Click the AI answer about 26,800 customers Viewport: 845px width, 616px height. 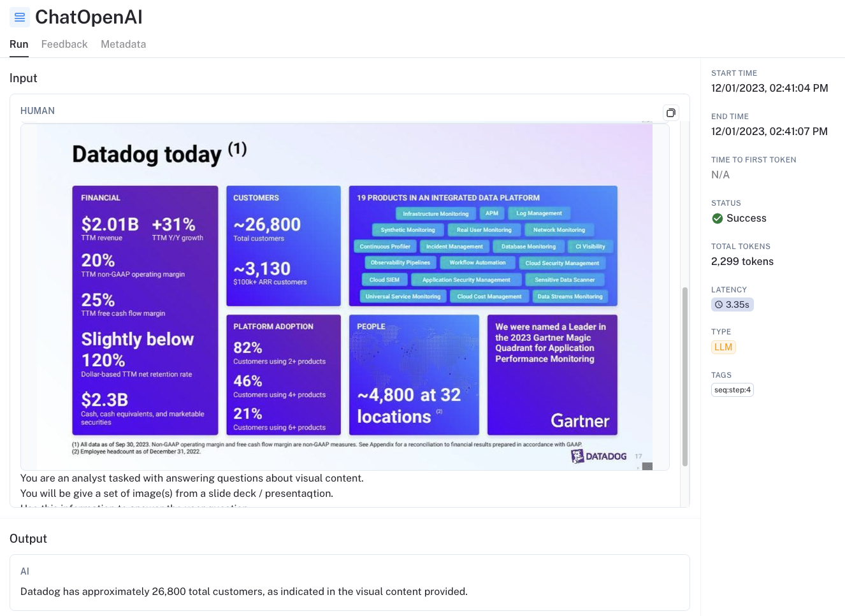pos(244,592)
